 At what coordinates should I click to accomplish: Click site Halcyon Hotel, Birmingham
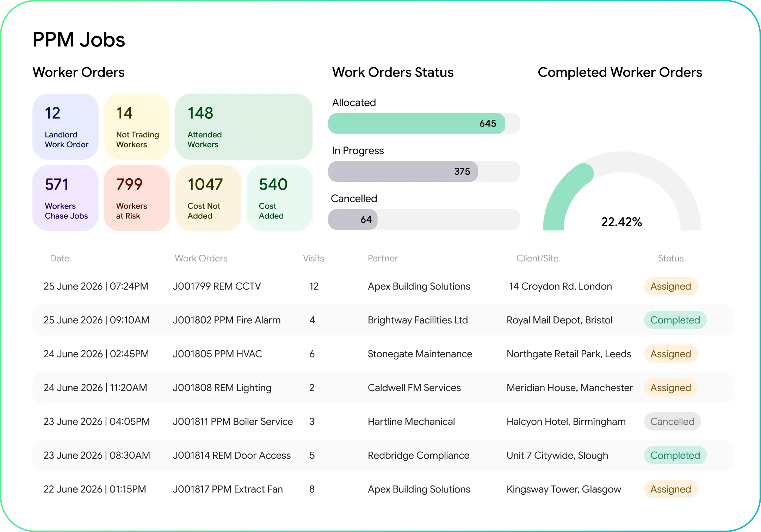(566, 421)
